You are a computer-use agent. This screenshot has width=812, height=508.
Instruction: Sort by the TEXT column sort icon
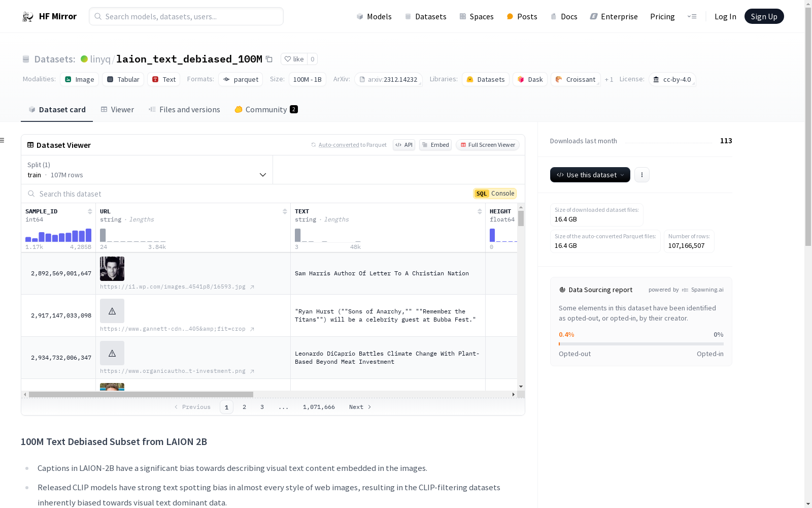pyautogui.click(x=480, y=211)
